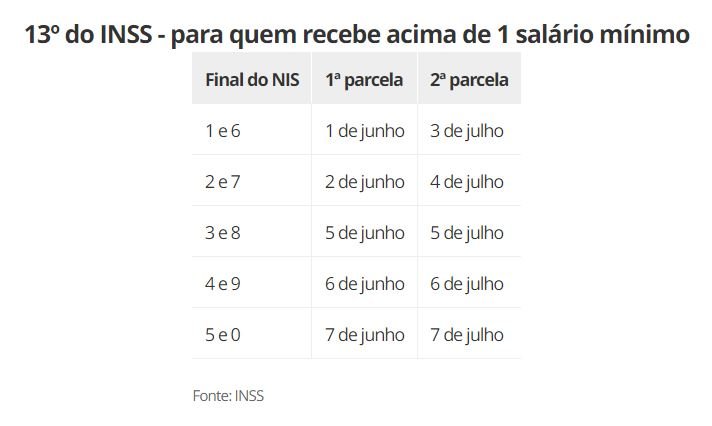Click the title "13º do INSS" heading

point(356,35)
